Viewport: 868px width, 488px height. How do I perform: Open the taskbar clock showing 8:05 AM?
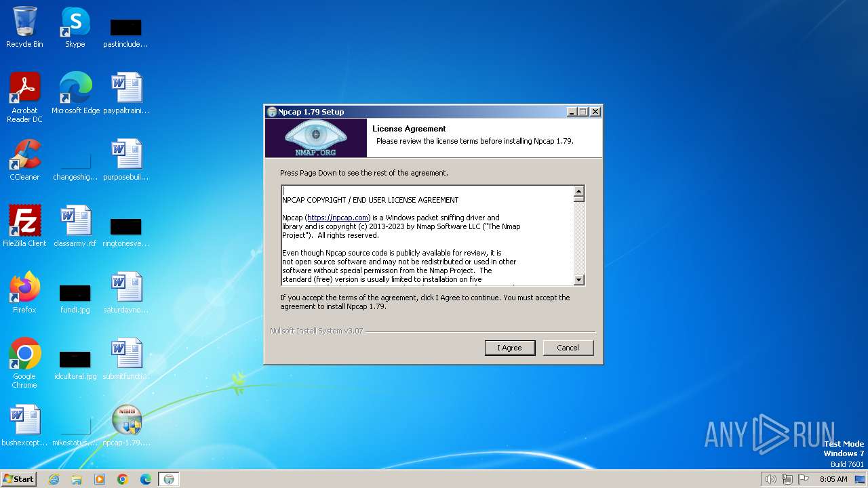[x=833, y=479]
